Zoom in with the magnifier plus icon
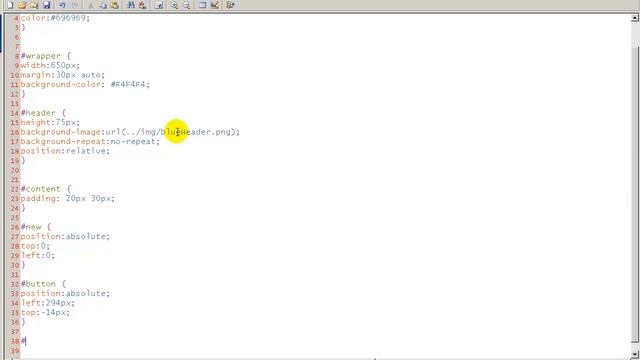Image resolution: width=640 pixels, height=360 pixels. pyautogui.click(x=174, y=5)
